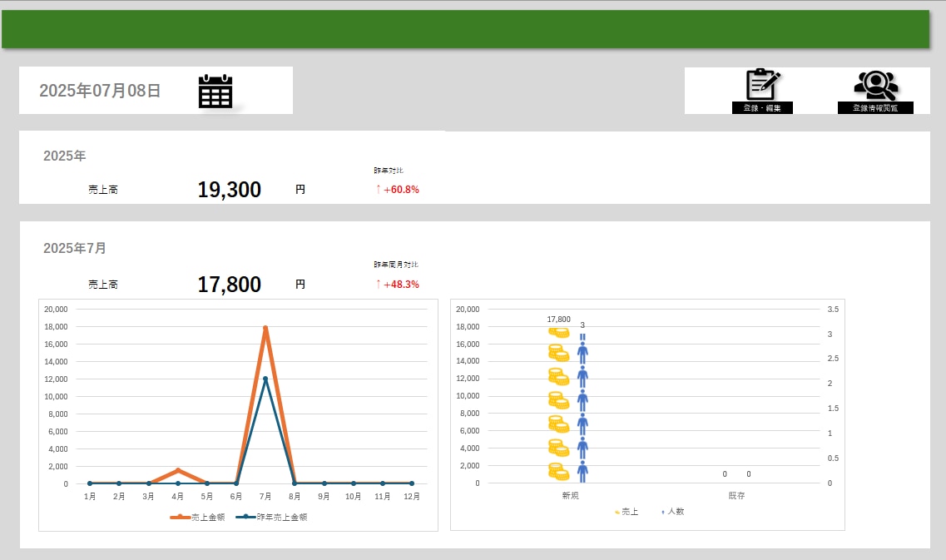This screenshot has height=560, width=946.
Task: Click the 新規 category axis label
Action: pos(570,495)
